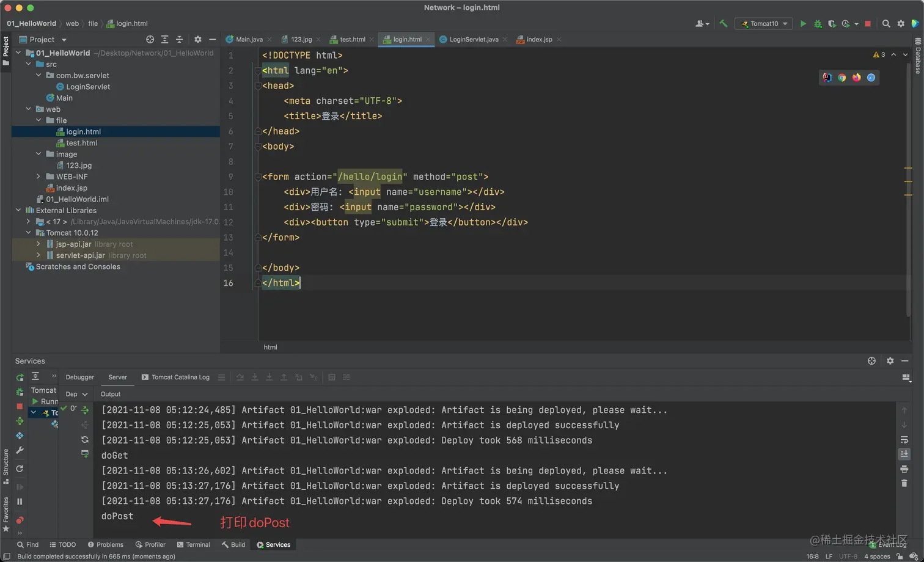The image size is (924, 562).
Task: Open the Tomcat10 run configuration dropdown
Action: tap(764, 24)
